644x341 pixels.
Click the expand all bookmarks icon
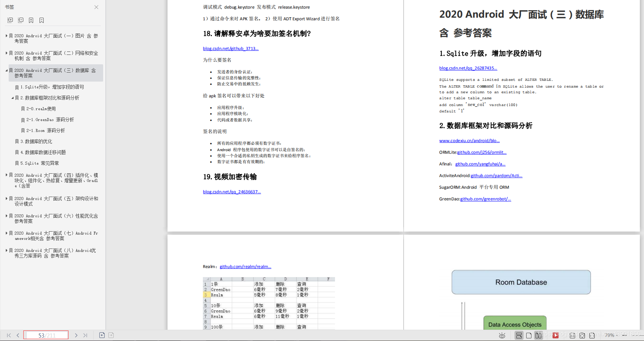pos(10,20)
